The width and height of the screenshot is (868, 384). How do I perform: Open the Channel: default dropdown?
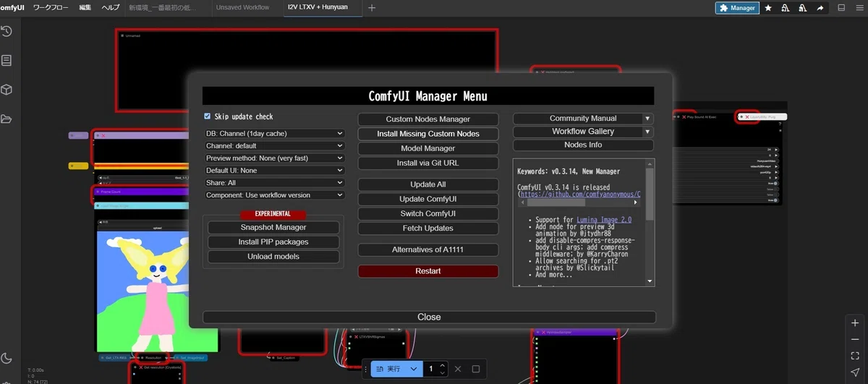(x=274, y=146)
